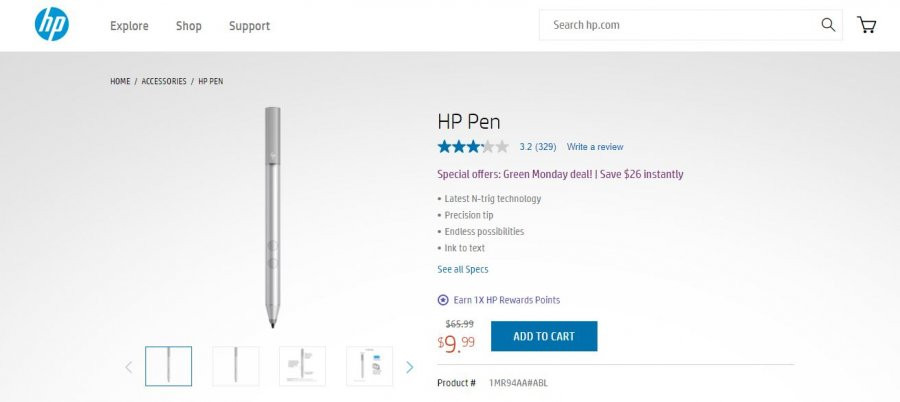Click the search magnifier icon

click(828, 25)
